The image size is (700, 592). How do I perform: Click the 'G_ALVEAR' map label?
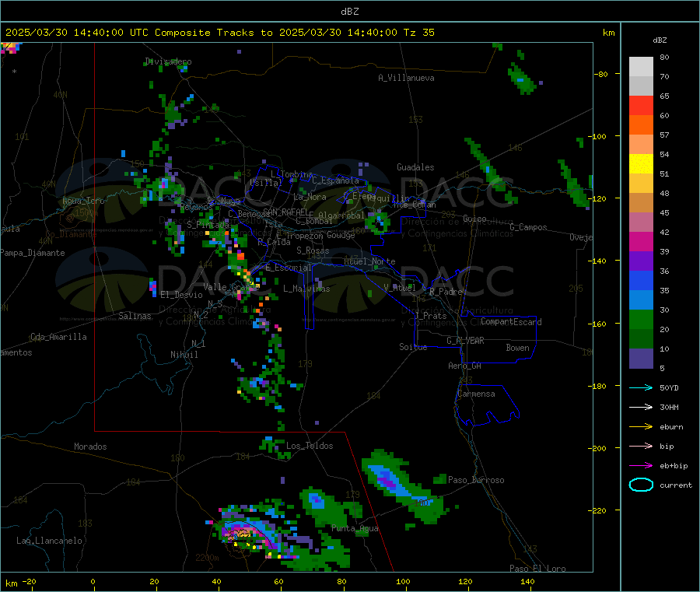click(465, 341)
